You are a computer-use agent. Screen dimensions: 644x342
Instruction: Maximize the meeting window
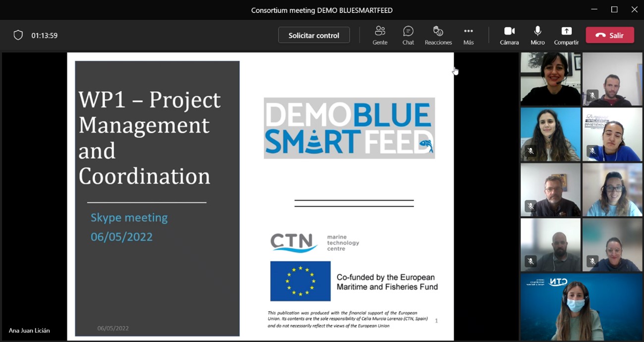click(x=614, y=9)
